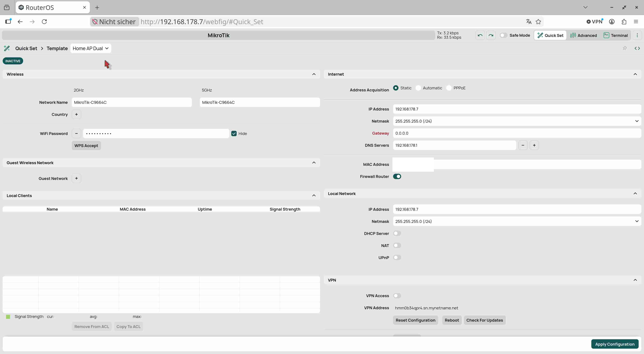Open browser sidebar icon beside back arrow

point(8,22)
